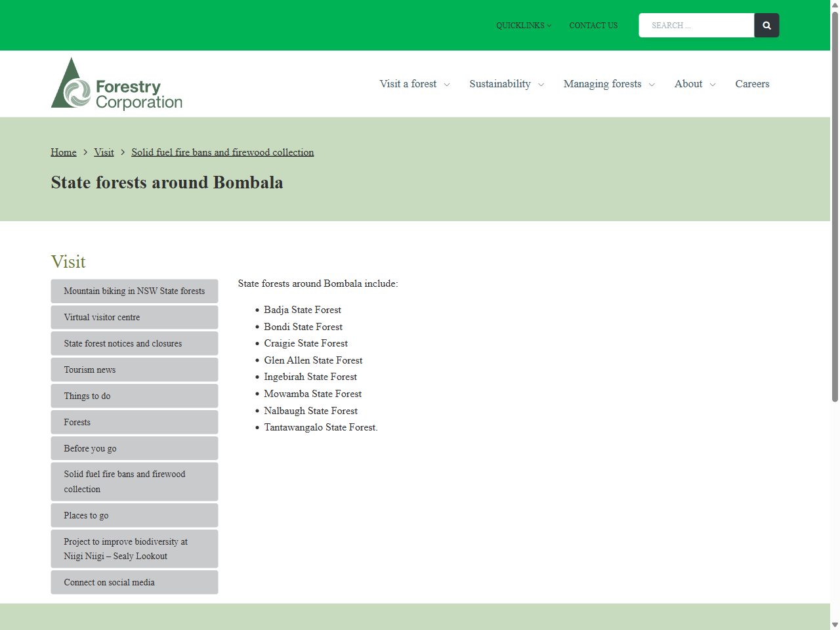Screen dimensions: 840x630
Task: Expand chevron beside Sustainability
Action: [541, 85]
